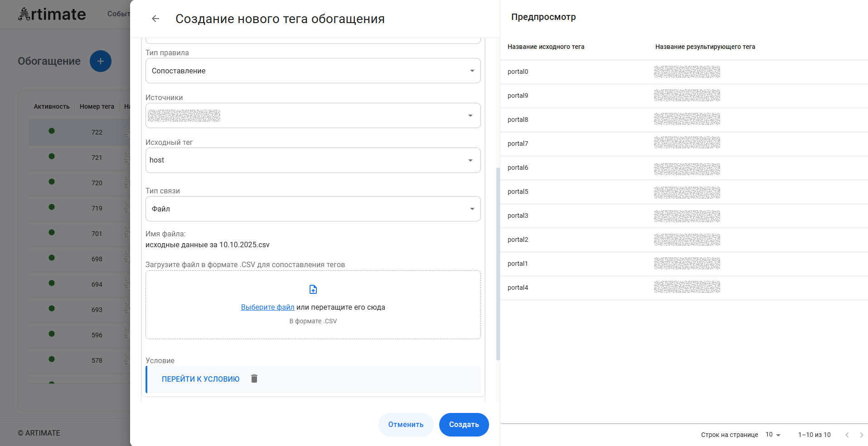Open the Тип правила dropdown
The height and width of the screenshot is (446, 868).
click(313, 71)
